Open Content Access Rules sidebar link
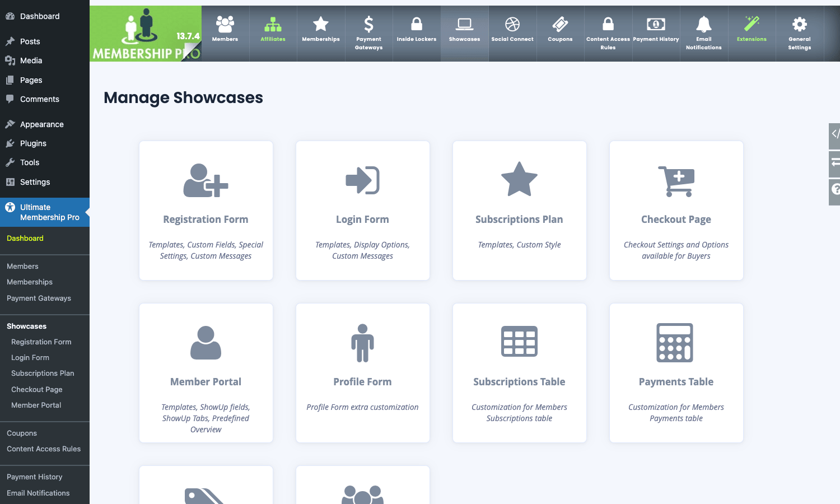 (44, 449)
